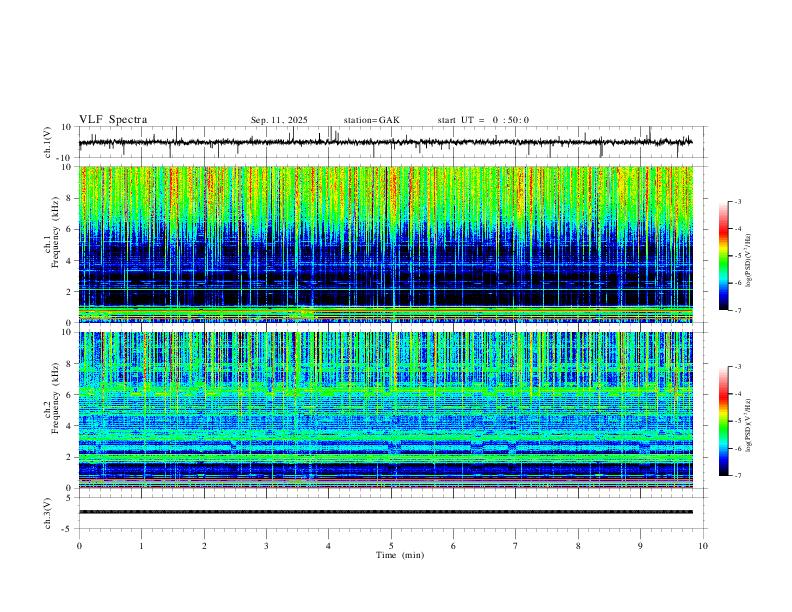This screenshot has width=792, height=612.
Task: Click the ch.2 colorbar 'log(PSD)(V²/Hz)' label
Action: (748, 425)
